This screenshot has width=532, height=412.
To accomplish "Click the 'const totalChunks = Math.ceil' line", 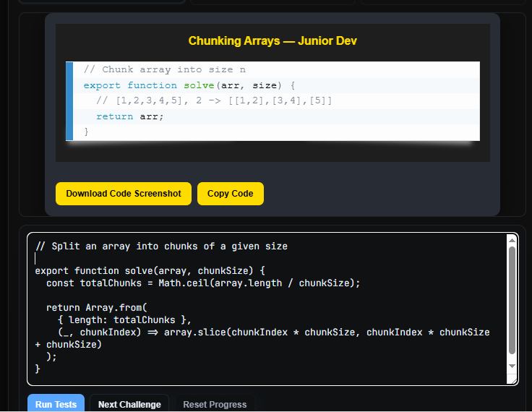I will tap(203, 283).
